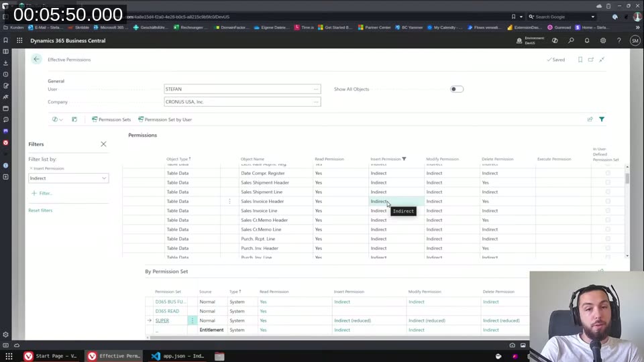Tick user-defined checkbox for Date Compr. Register
Viewport: 644px width, 362px height.
[608, 173]
